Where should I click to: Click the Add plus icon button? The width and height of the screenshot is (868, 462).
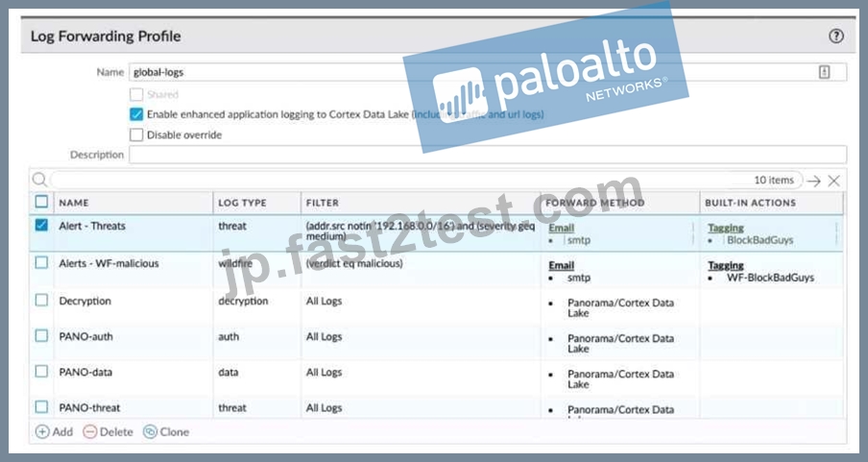coord(54,431)
